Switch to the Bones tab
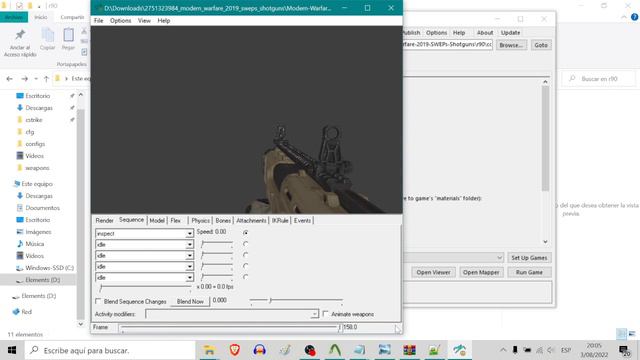This screenshot has width=640, height=360. [x=223, y=220]
